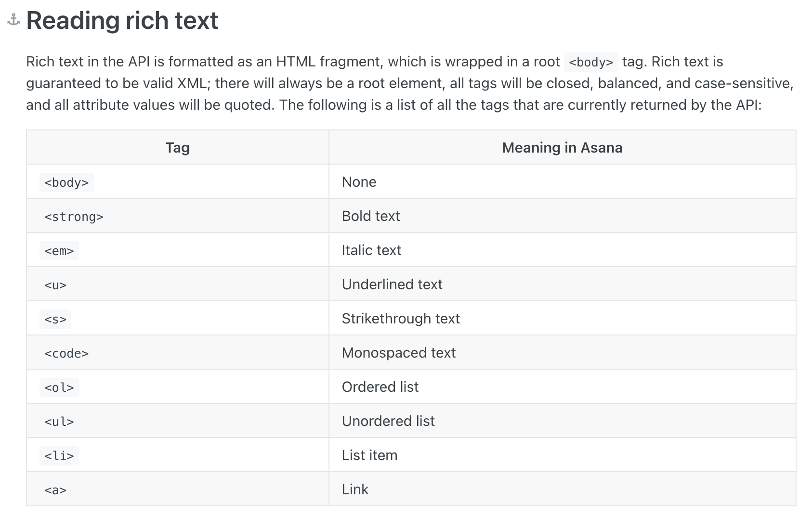This screenshot has height=515, width=812.
Task: Click the <a> tag cell
Action: pos(55,490)
